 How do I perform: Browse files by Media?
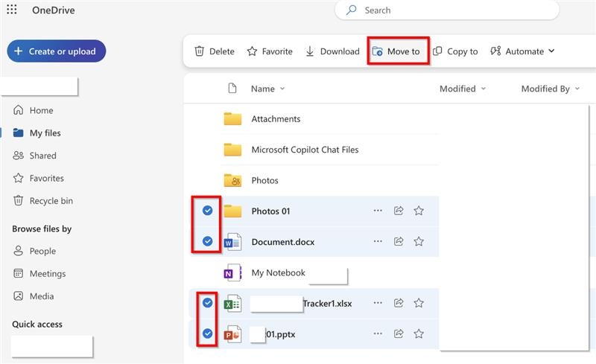coord(34,296)
